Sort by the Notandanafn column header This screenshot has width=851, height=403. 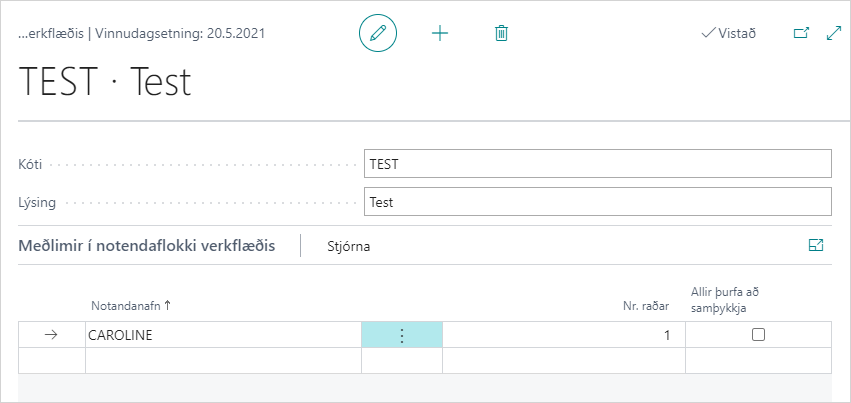(x=131, y=305)
